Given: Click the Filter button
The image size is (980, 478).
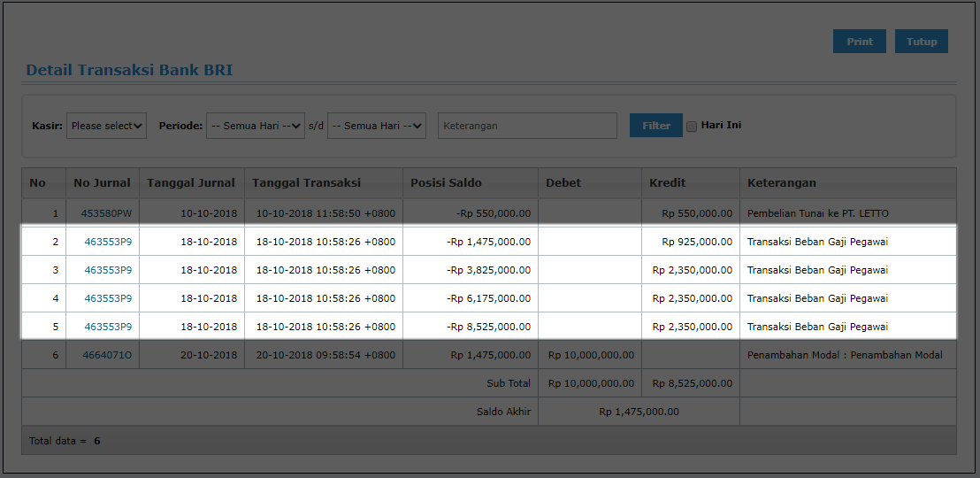Looking at the screenshot, I should click(x=656, y=126).
